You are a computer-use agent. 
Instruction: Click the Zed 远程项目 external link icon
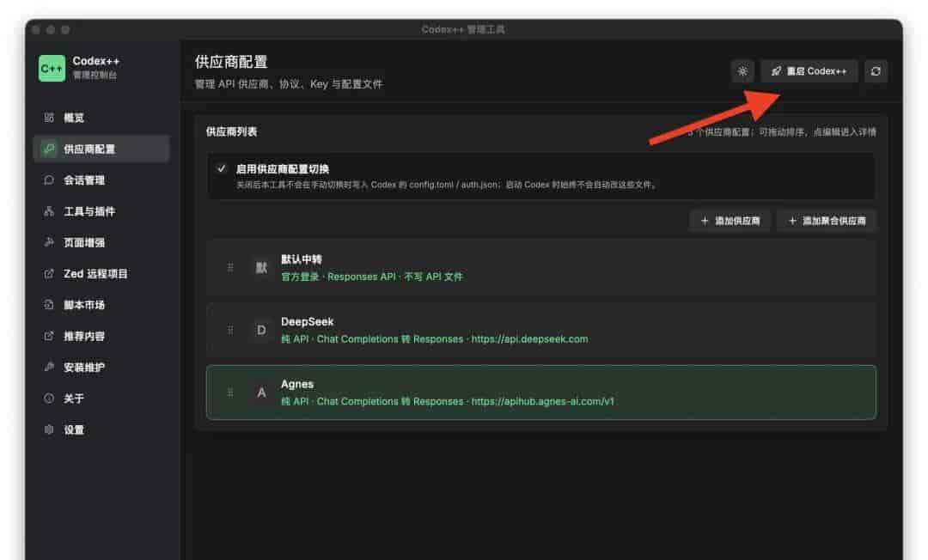tap(49, 273)
